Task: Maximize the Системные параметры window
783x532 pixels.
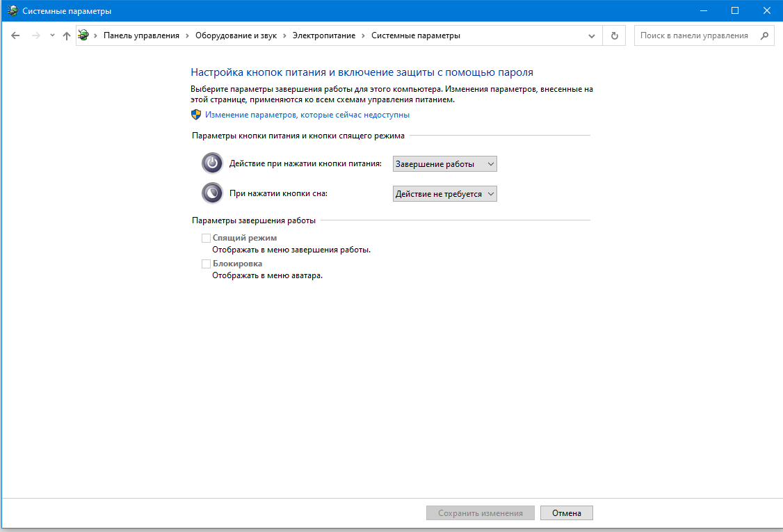Action: click(735, 10)
